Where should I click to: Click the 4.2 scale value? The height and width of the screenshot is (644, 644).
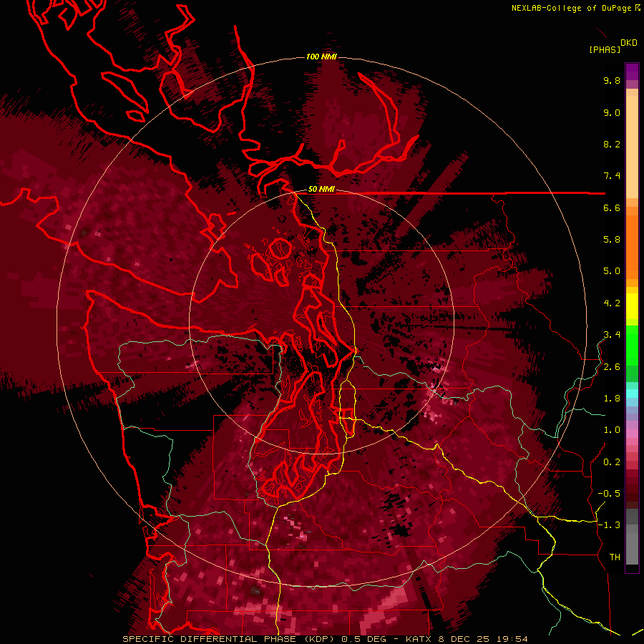point(612,303)
